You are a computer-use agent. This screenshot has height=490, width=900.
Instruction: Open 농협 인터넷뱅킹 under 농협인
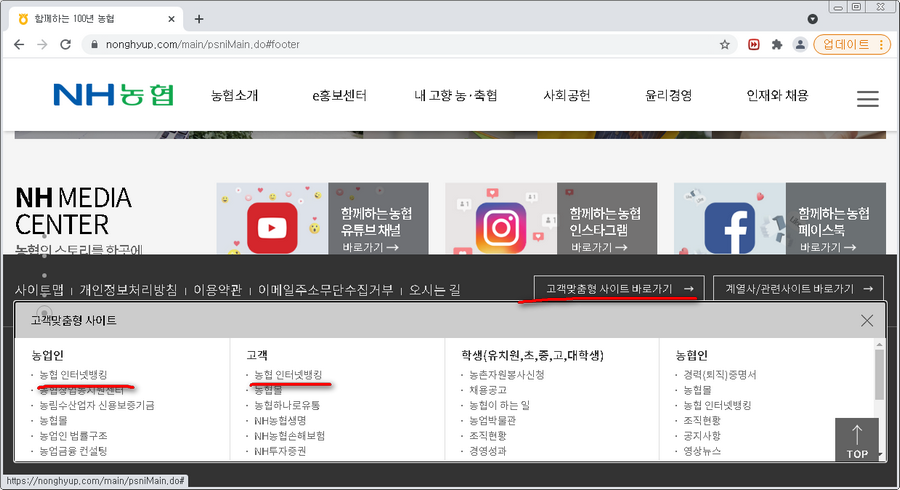[x=717, y=406]
